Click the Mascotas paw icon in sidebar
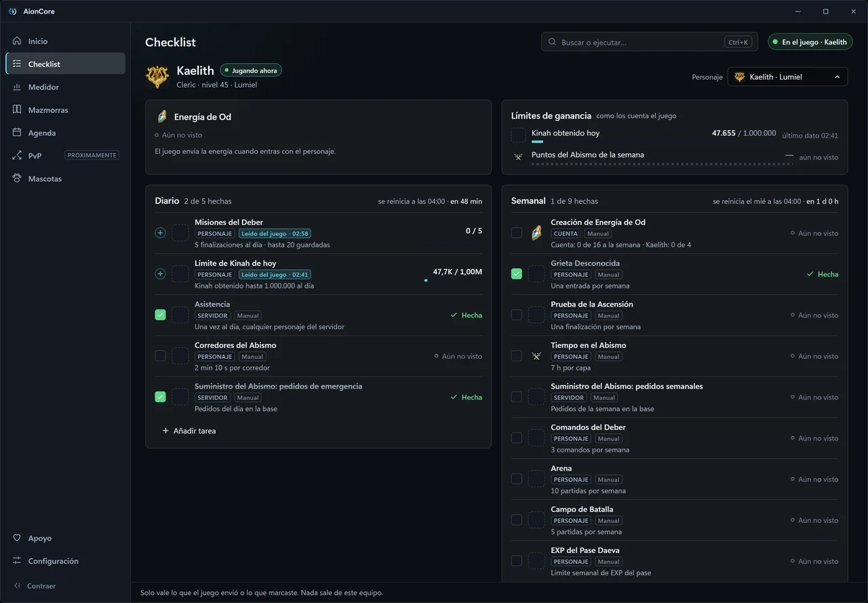This screenshot has height=603, width=868. point(17,178)
